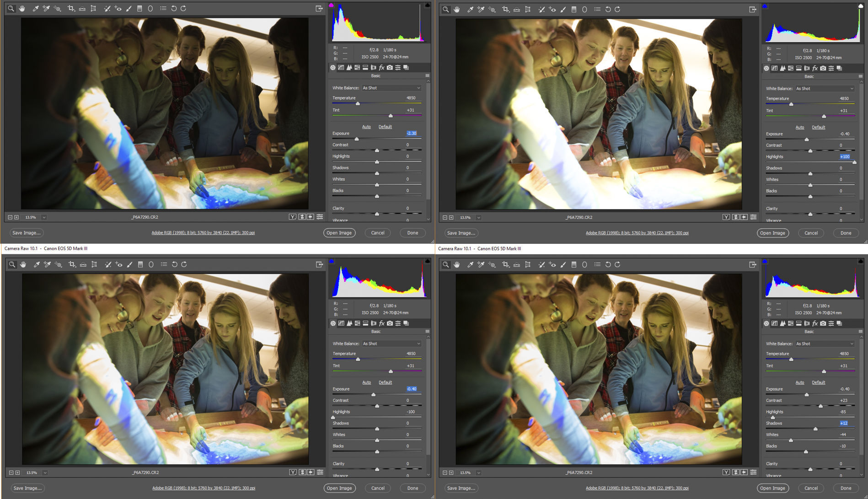Rotate image clockwise in bottom-right window

[617, 264]
